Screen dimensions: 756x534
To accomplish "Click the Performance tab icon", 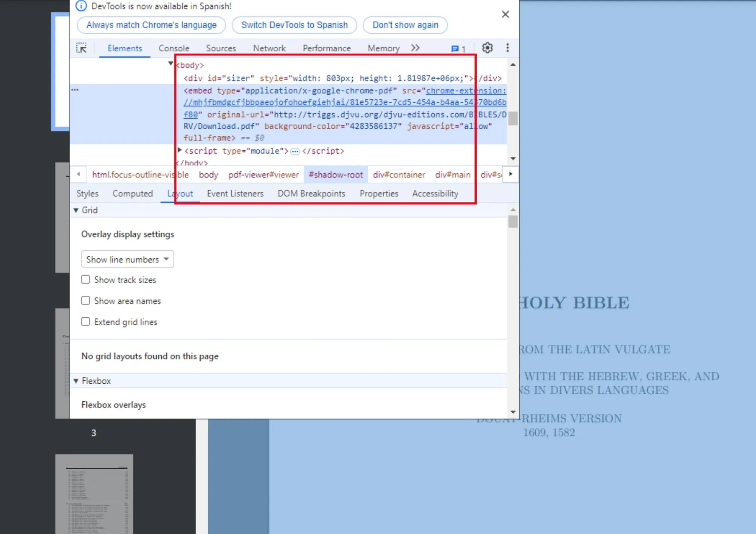I will [x=326, y=48].
